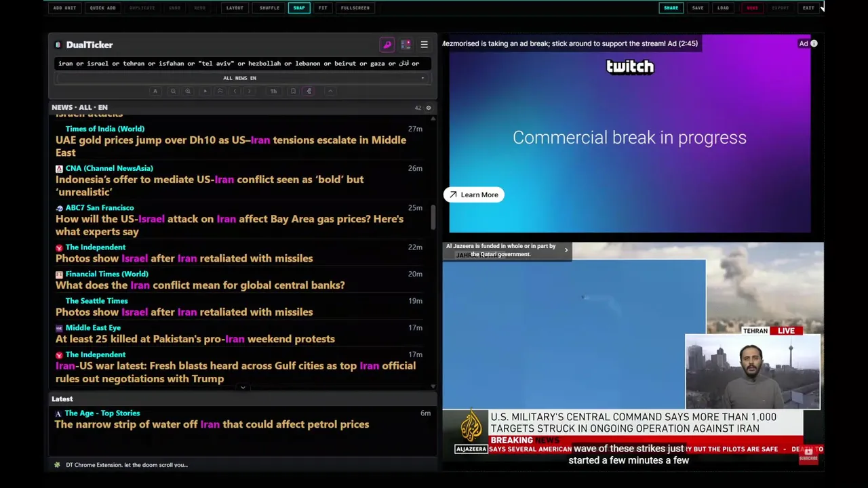
Task: Click the previous arrow in ticker toolbar
Action: (x=235, y=91)
